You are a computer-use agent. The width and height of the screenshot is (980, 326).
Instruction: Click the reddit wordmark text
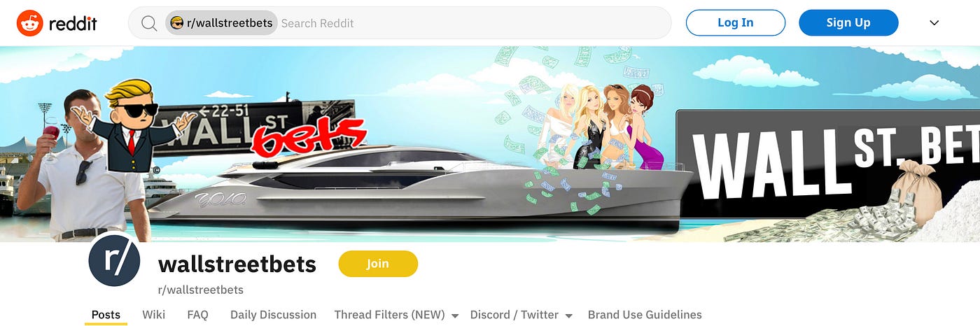coord(73,23)
